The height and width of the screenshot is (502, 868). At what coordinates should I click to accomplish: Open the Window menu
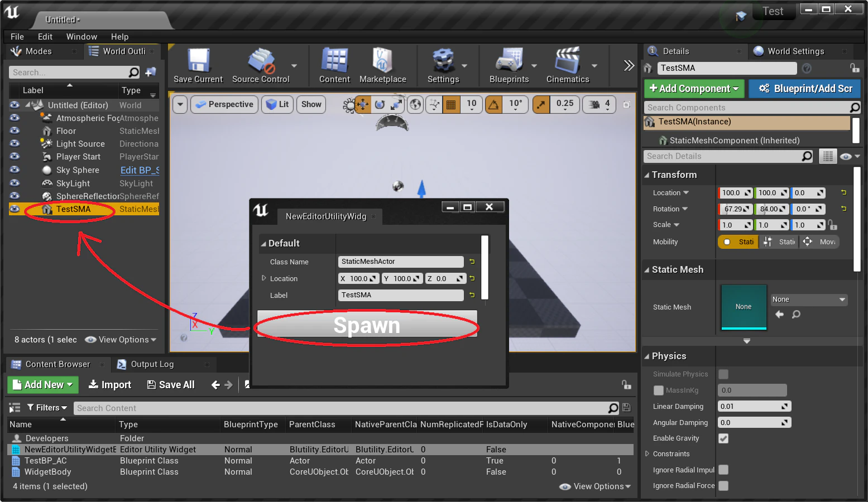[81, 37]
